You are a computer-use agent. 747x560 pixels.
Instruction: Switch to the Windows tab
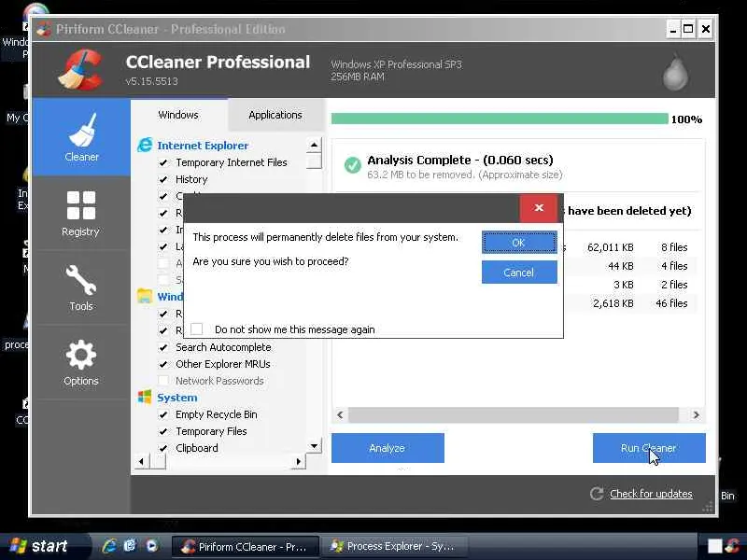(178, 115)
